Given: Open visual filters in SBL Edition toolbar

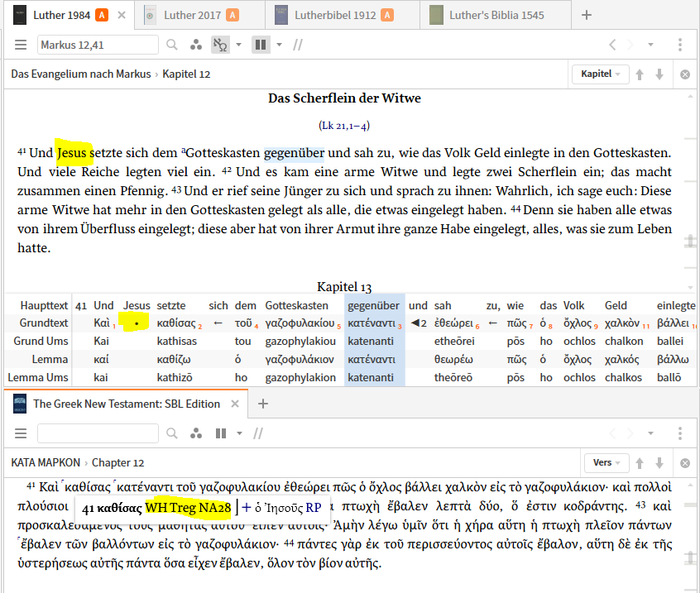Looking at the screenshot, I should pyautogui.click(x=196, y=433).
